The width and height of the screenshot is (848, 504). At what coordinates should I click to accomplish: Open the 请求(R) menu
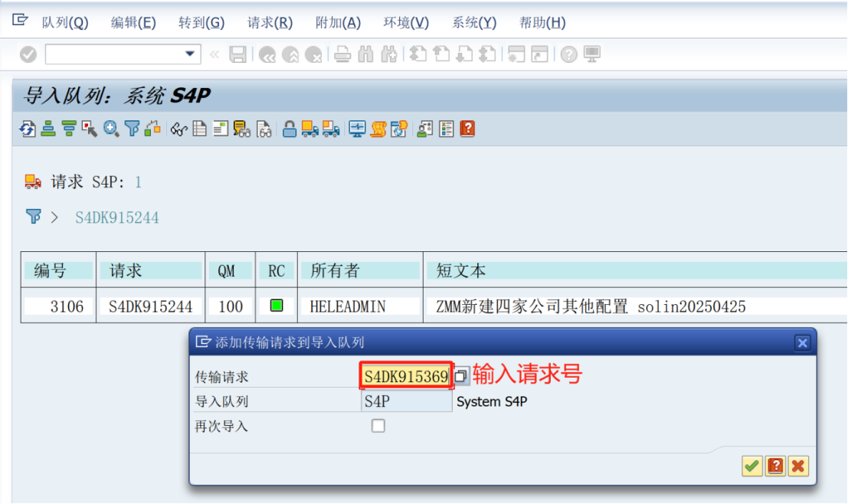point(270,22)
